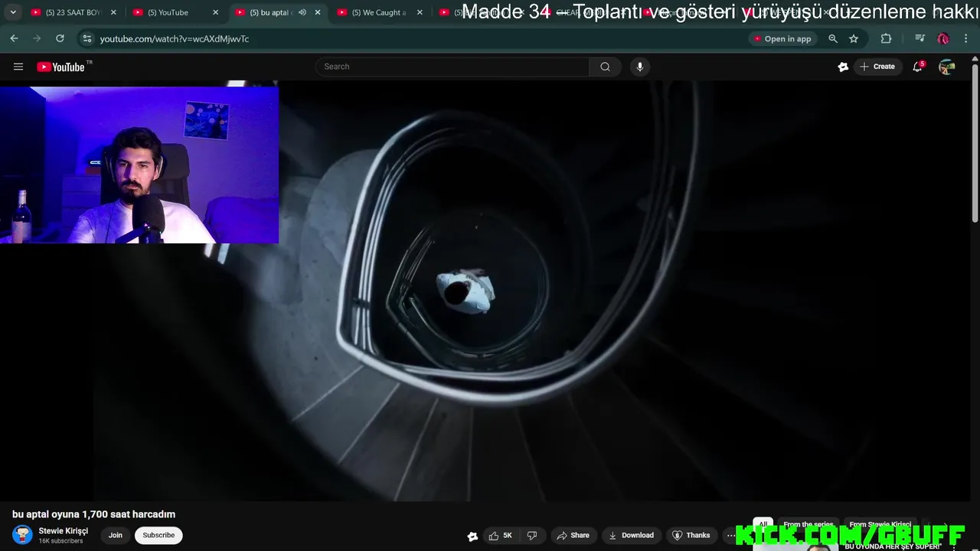Click the extension icon left of Create
This screenshot has width=980, height=551.
[843, 67]
